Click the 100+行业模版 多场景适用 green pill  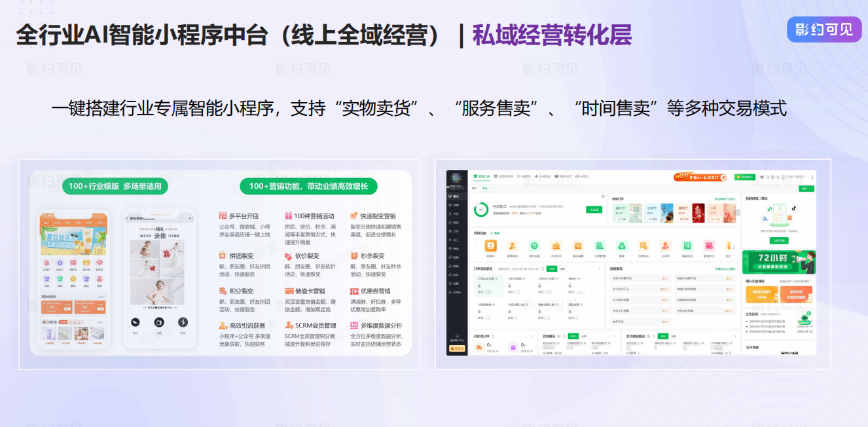pyautogui.click(x=115, y=187)
